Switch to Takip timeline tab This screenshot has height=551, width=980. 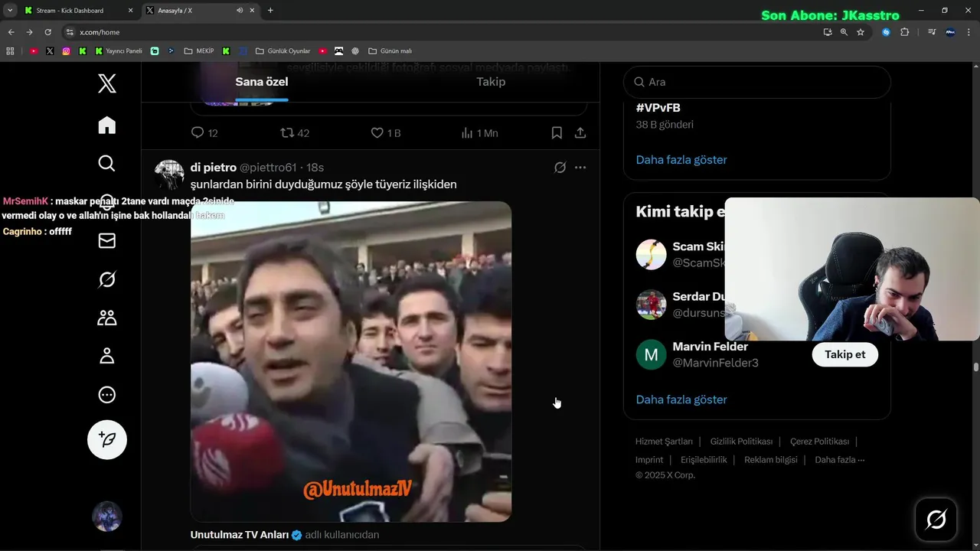click(x=491, y=82)
